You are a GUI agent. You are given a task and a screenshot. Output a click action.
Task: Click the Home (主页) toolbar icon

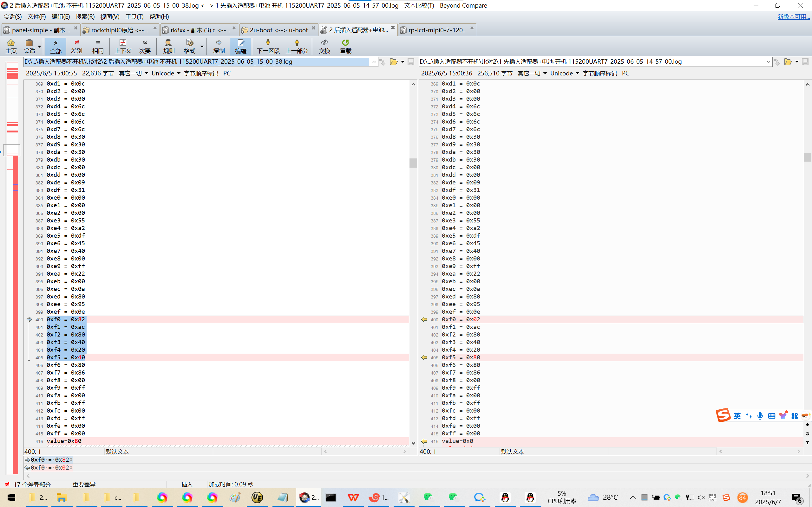click(11, 46)
